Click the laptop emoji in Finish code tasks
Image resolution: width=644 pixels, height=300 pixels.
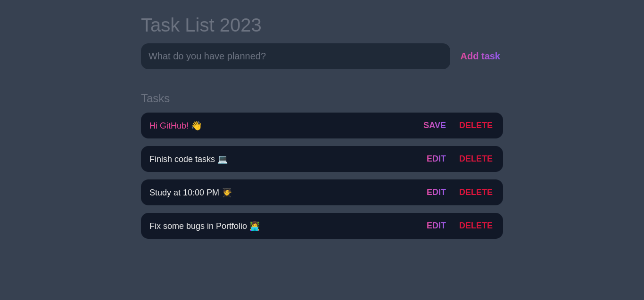click(x=223, y=159)
